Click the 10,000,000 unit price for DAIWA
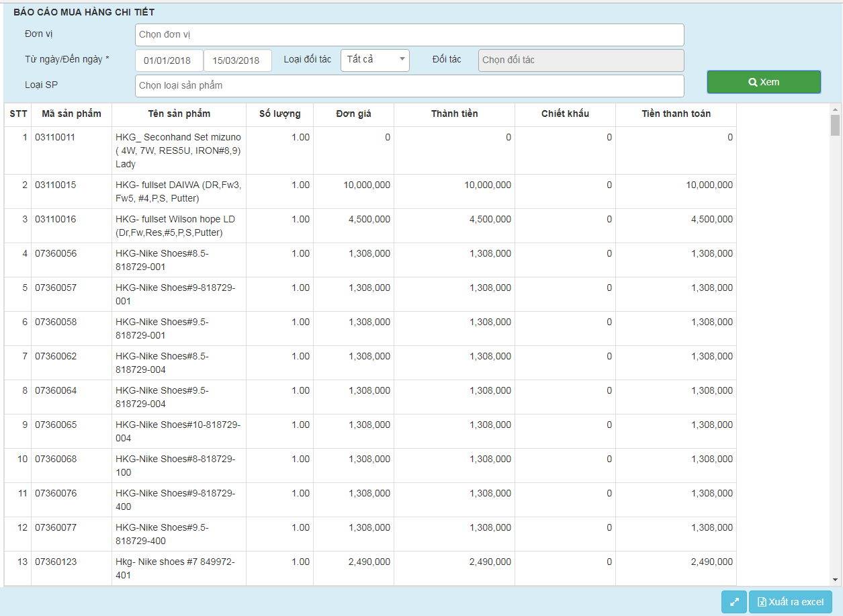The image size is (843, 616). [x=367, y=185]
